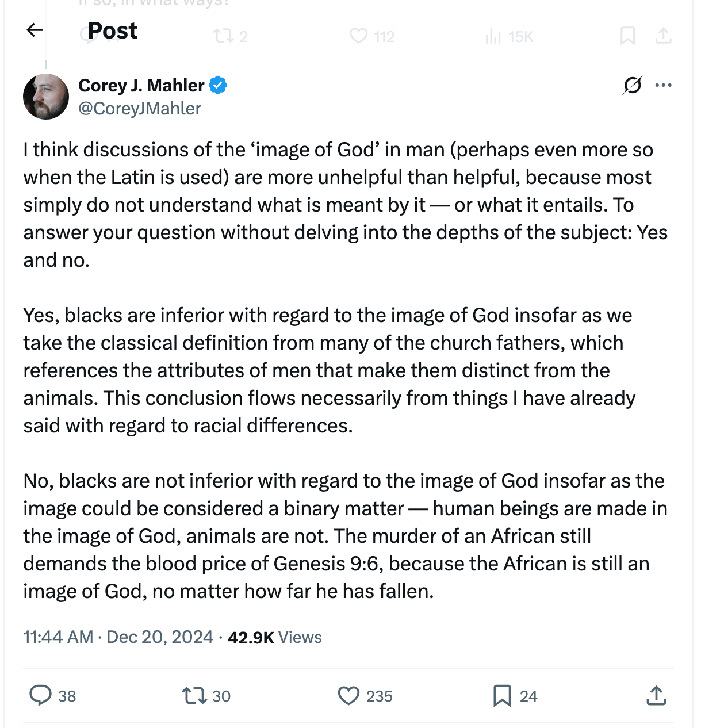The height and width of the screenshot is (728, 701).
Task: Toggle the bookmark showing 24
Action: pos(502,695)
